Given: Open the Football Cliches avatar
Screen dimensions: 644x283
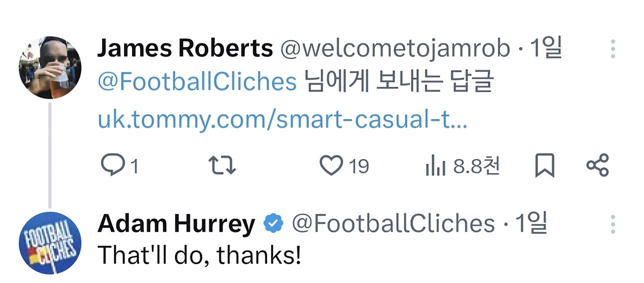Looking at the screenshot, I should pos(50,243).
